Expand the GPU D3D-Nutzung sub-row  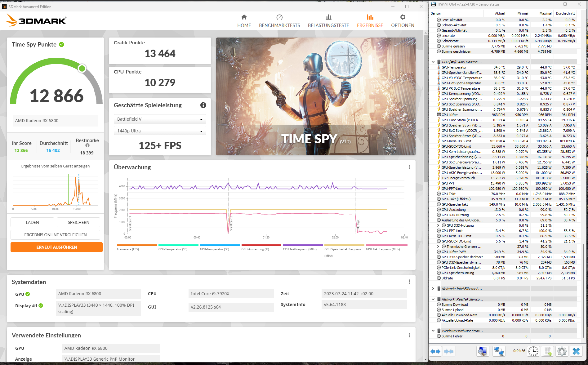tap(438, 225)
